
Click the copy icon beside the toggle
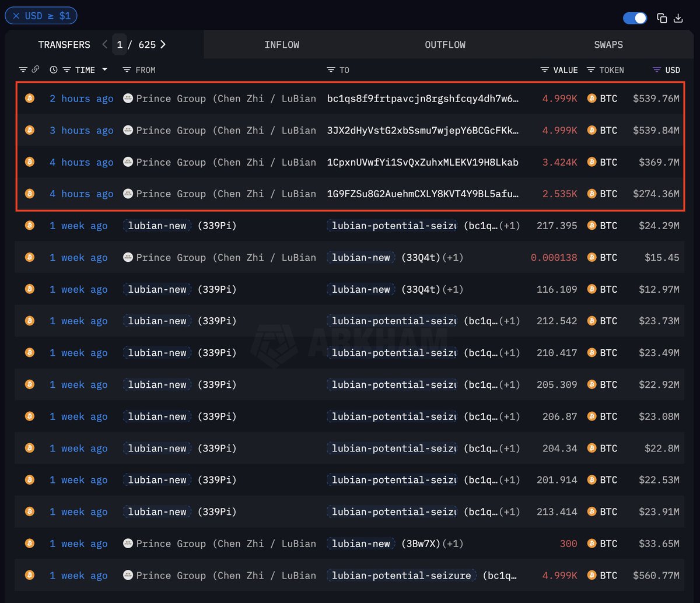[661, 18]
